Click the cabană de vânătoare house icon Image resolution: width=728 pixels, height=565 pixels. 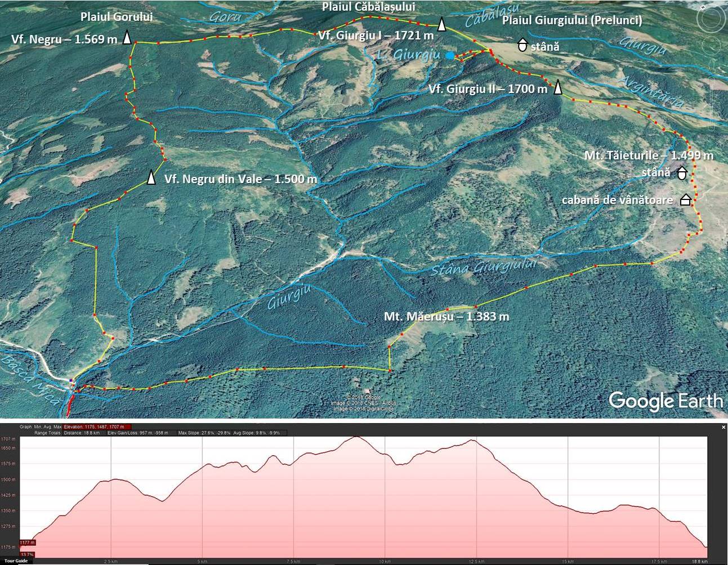[x=685, y=200]
